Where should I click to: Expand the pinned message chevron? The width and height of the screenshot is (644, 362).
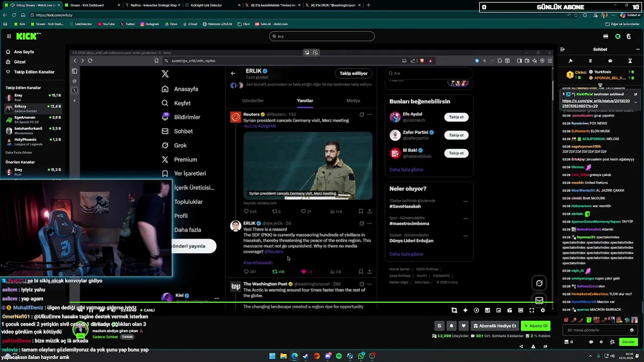point(635,102)
